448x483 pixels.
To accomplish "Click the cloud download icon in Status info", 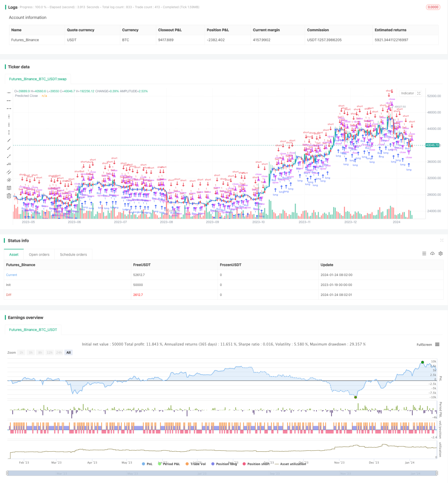I will 432,254.
